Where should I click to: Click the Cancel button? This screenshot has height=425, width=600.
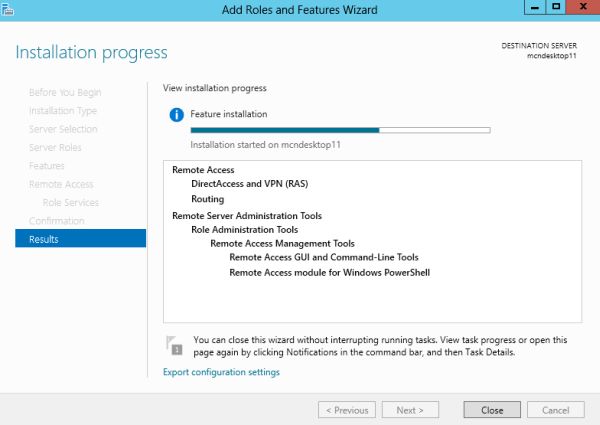pos(556,410)
